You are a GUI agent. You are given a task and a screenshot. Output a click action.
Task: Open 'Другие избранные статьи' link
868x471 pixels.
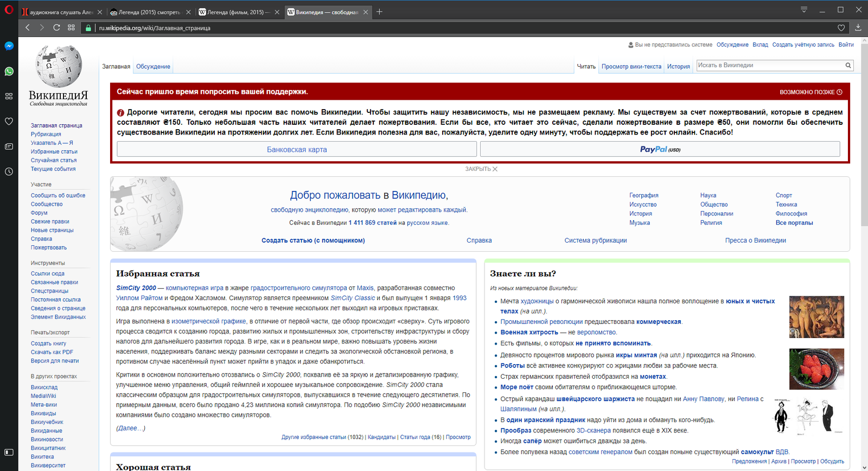[x=314, y=437]
